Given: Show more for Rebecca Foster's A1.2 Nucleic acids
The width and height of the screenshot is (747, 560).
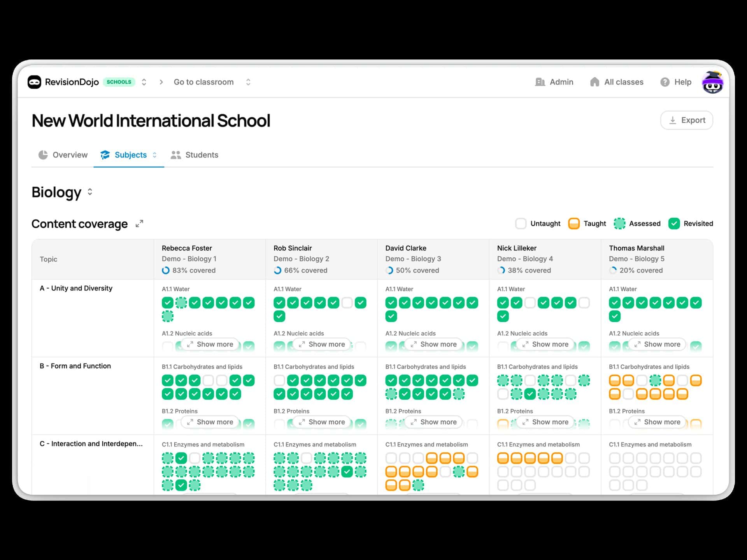Looking at the screenshot, I should point(210,344).
